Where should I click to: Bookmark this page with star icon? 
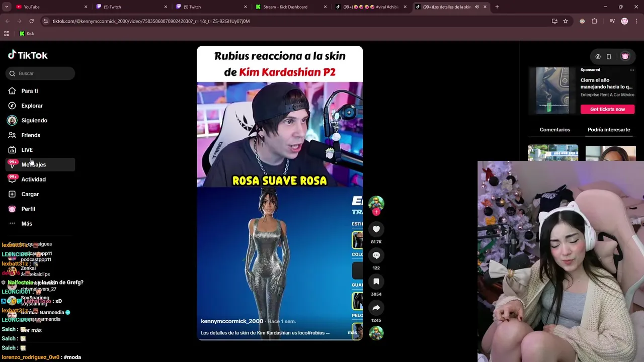click(566, 21)
